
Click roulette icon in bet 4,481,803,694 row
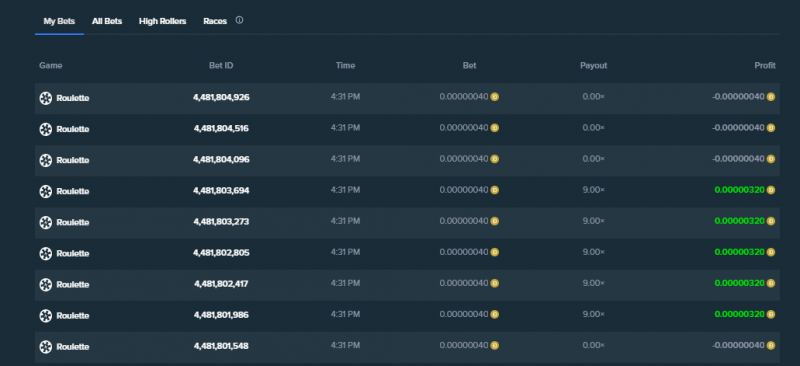[46, 191]
